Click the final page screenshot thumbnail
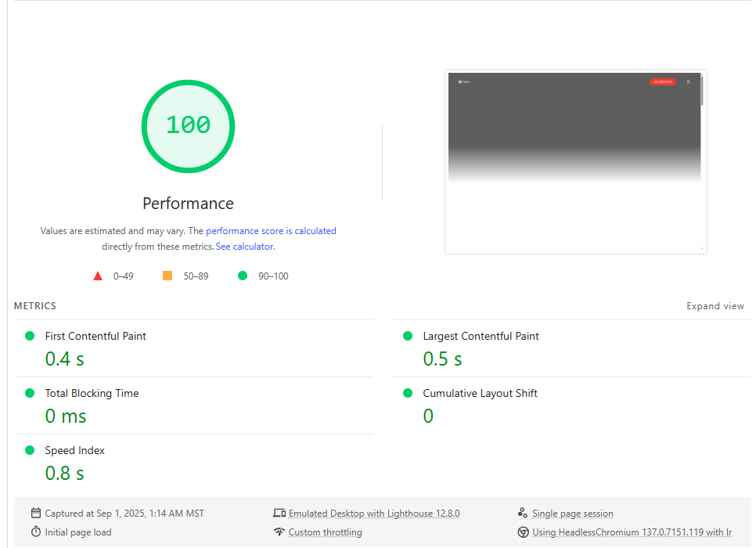 point(575,161)
